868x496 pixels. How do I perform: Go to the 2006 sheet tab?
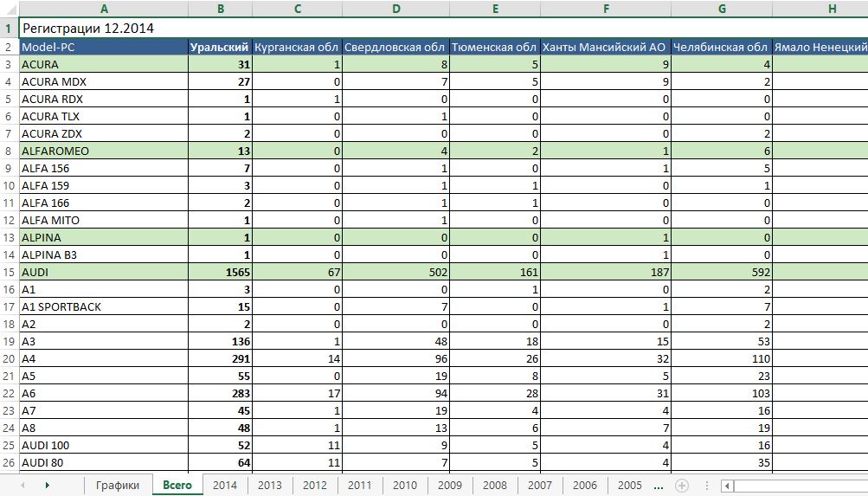(584, 486)
